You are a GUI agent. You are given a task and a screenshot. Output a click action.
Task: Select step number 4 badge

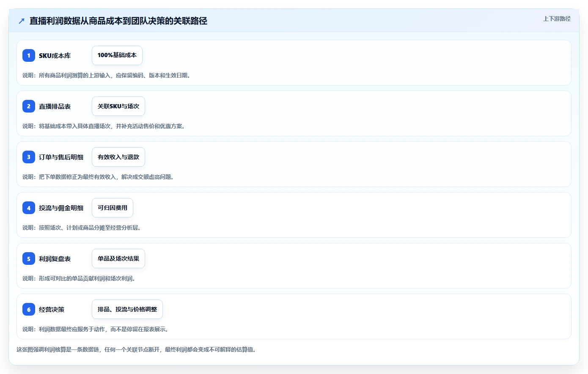[x=29, y=208]
